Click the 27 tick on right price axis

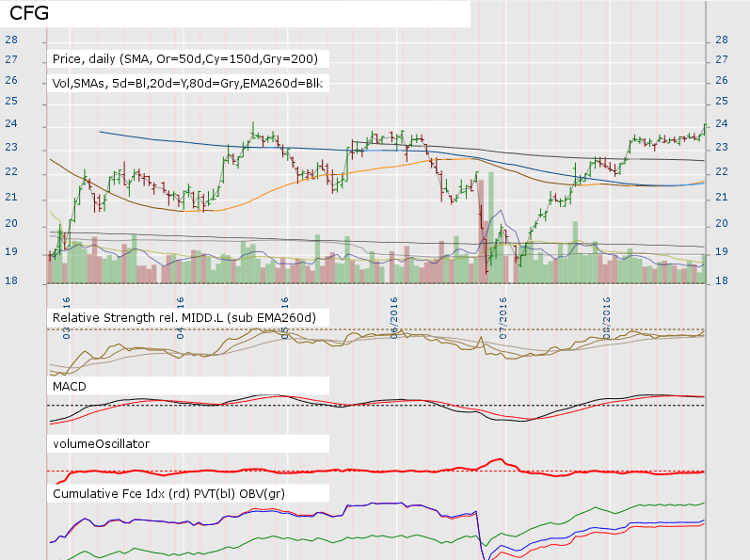pos(722,59)
